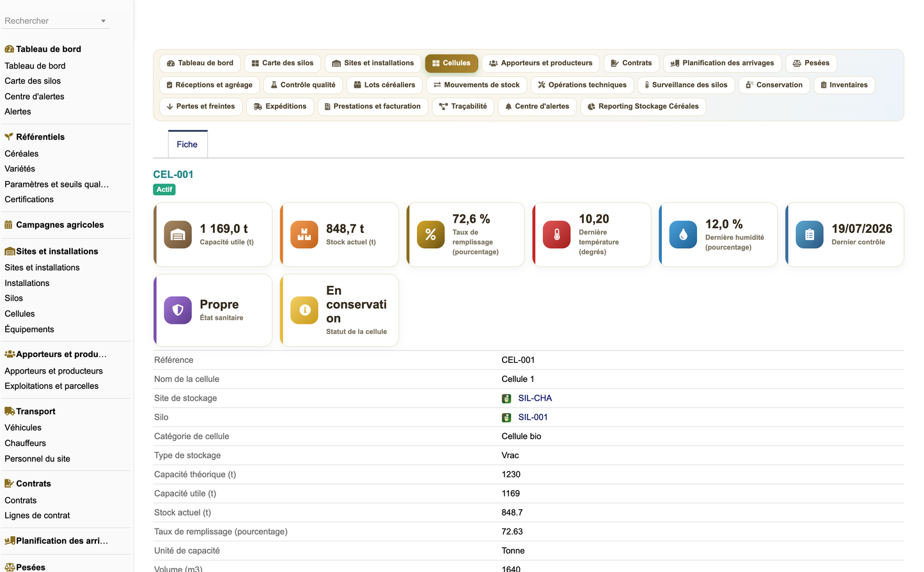
Task: Click the clipboard last-control icon
Action: (x=810, y=235)
